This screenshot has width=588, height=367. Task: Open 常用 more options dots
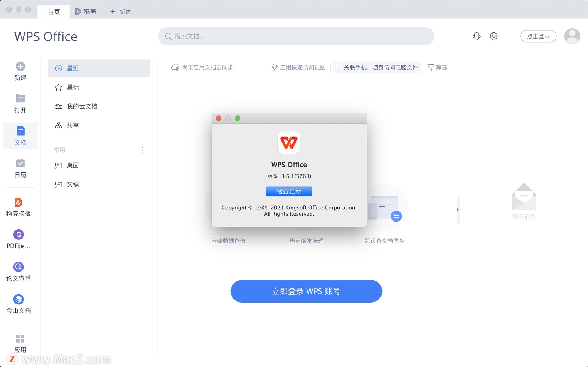pos(143,150)
